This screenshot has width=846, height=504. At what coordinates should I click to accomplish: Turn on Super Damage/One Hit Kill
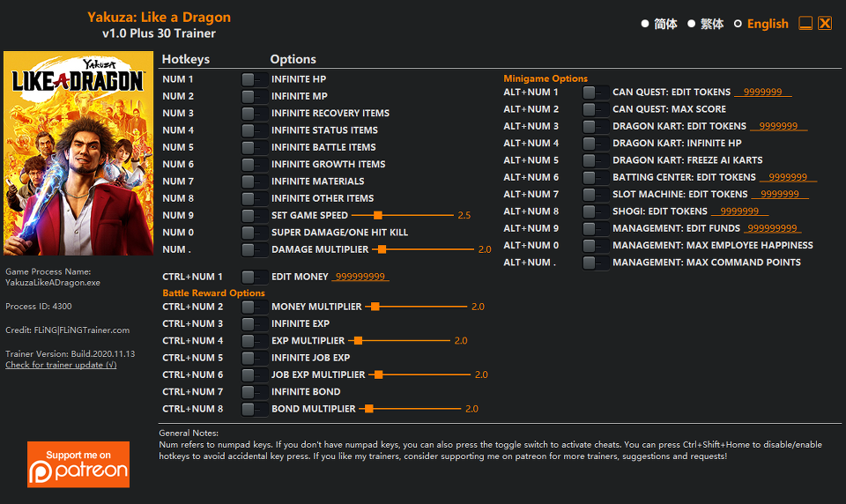click(254, 233)
